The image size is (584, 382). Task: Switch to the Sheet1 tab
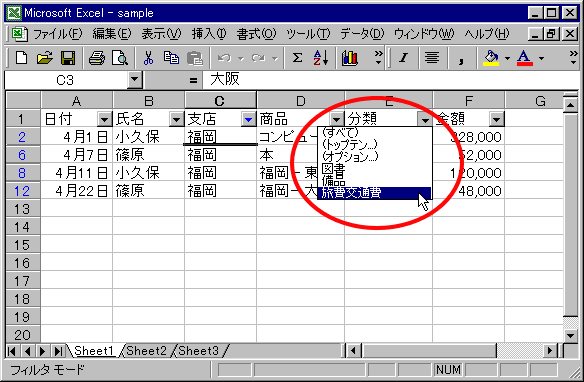(94, 351)
